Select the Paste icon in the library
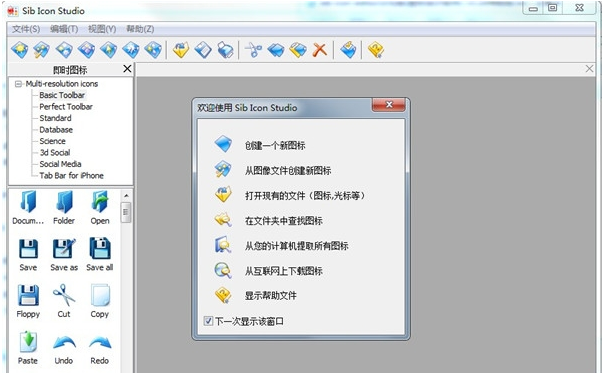The image size is (604, 373). [28, 348]
